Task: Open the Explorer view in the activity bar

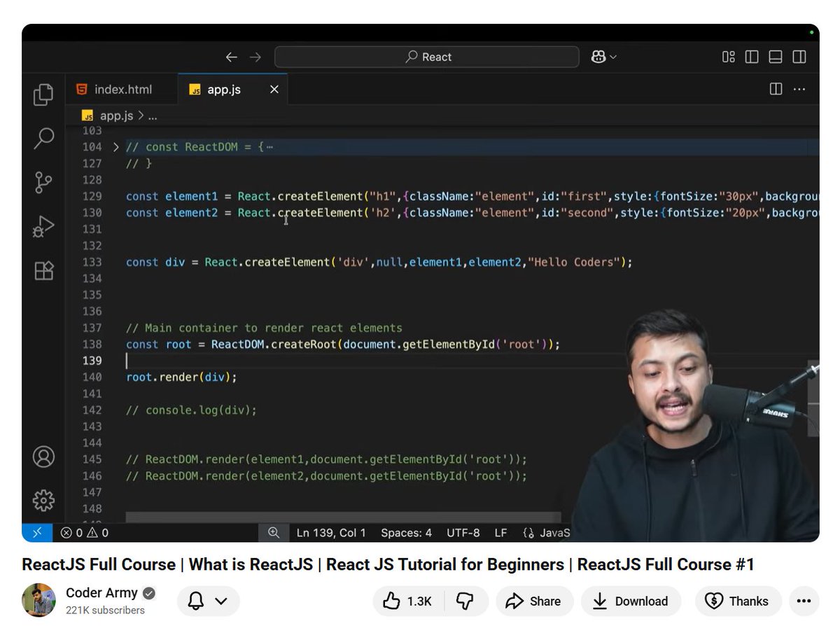Action: [x=43, y=95]
